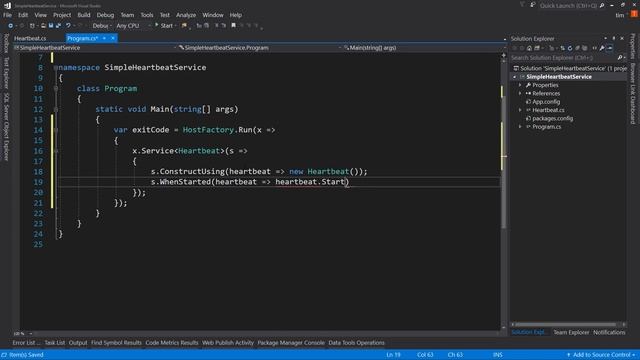Click the Visual Studio logo icon

(7, 5)
